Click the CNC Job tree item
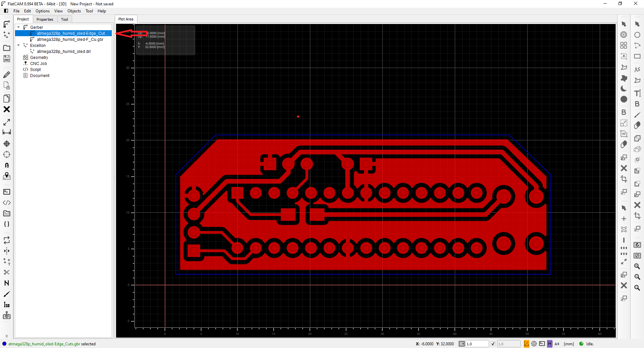 click(39, 64)
